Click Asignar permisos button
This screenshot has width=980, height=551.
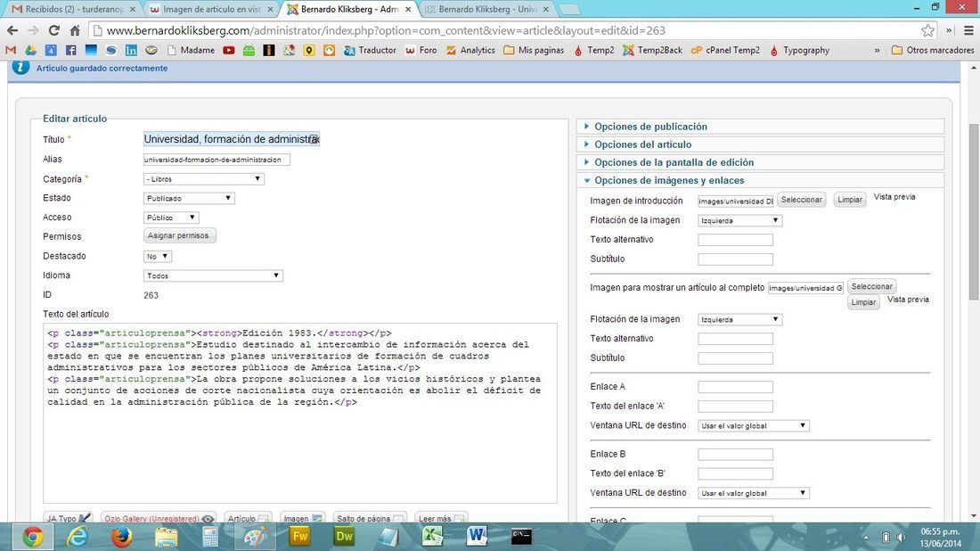180,235
